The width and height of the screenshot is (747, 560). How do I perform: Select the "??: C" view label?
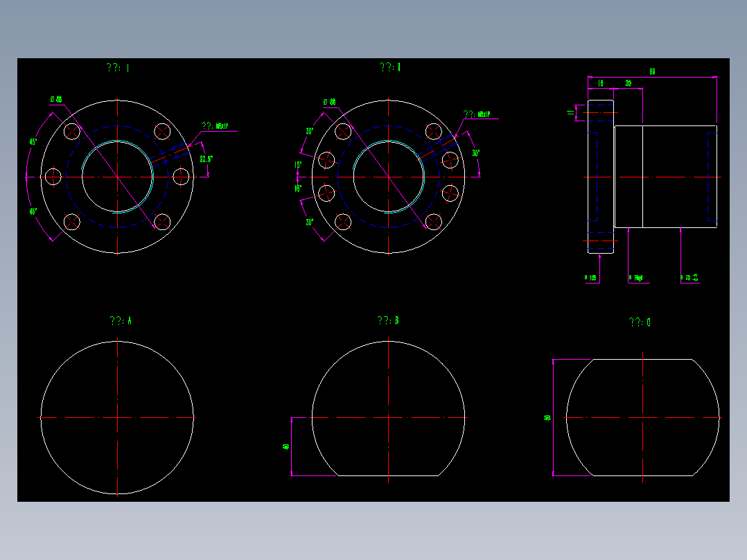click(x=640, y=322)
